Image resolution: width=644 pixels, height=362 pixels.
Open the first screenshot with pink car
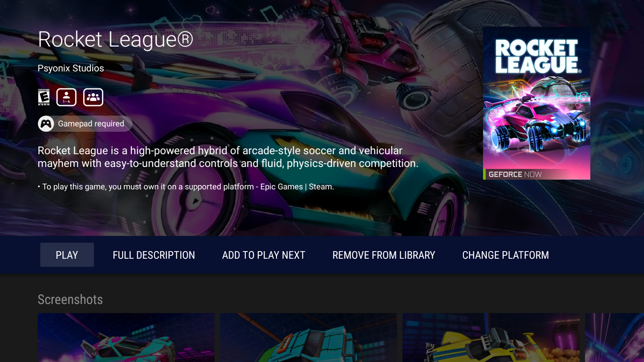pyautogui.click(x=126, y=337)
